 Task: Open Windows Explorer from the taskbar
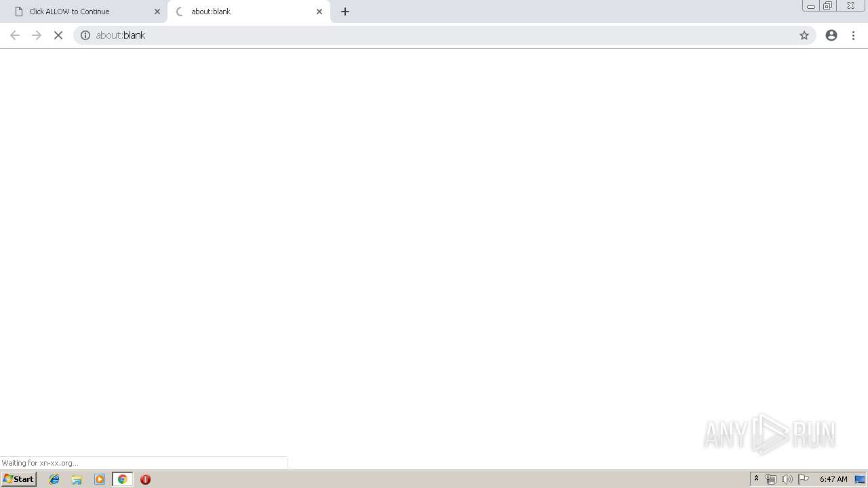77,479
